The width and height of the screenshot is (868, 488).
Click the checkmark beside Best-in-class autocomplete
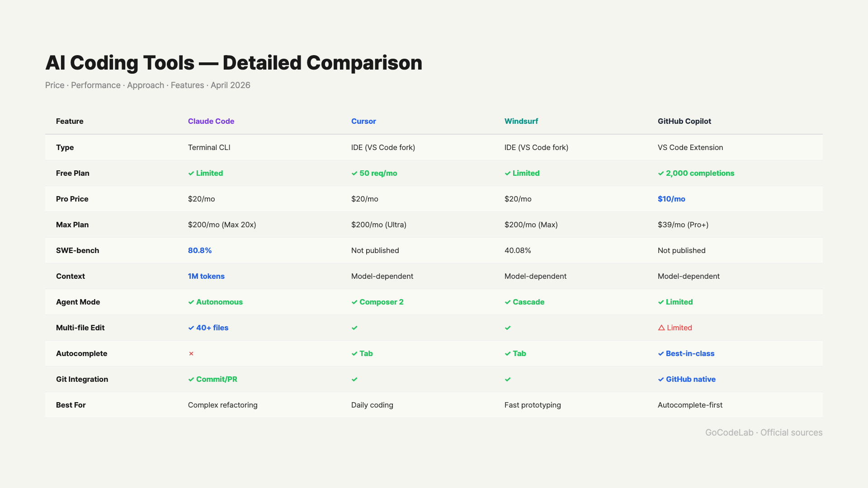660,353
